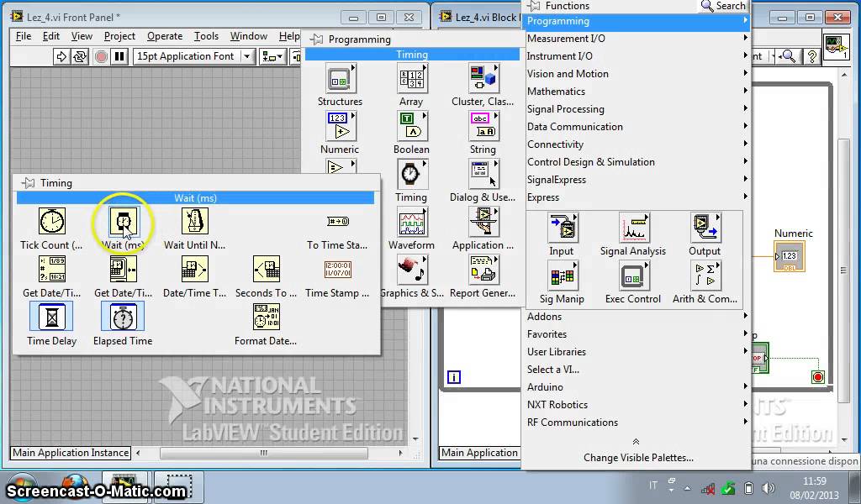Viewport: 861px width, 504px height.
Task: Click Change Visible Palettes link
Action: 638,458
